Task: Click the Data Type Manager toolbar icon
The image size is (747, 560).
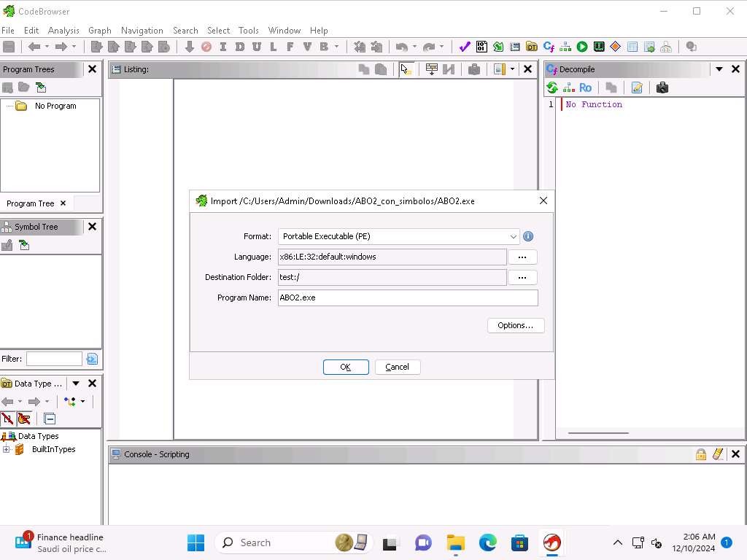Action: (532, 47)
